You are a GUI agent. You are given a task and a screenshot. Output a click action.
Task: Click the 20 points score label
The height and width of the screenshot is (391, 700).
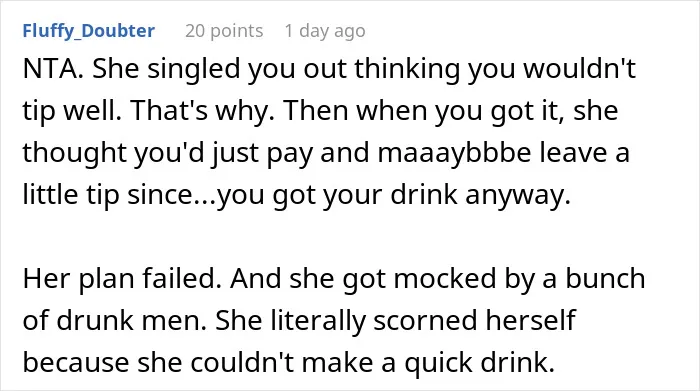pyautogui.click(x=224, y=31)
